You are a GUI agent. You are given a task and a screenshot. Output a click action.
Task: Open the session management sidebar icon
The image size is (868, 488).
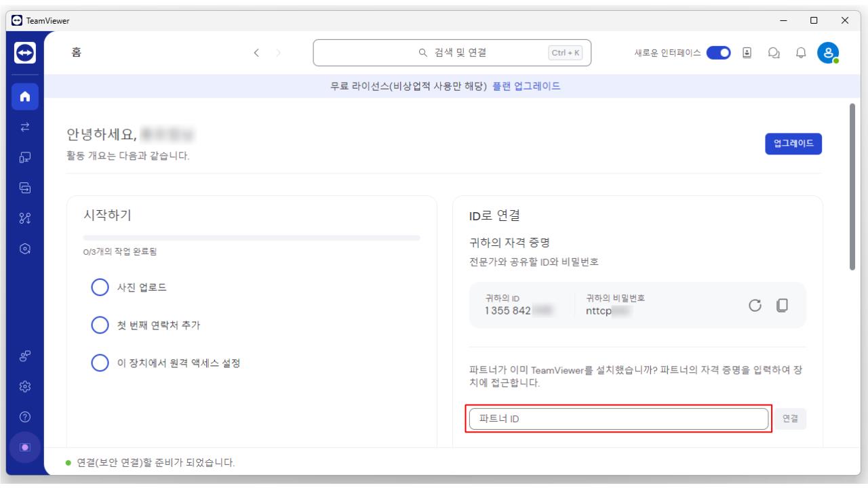24,187
